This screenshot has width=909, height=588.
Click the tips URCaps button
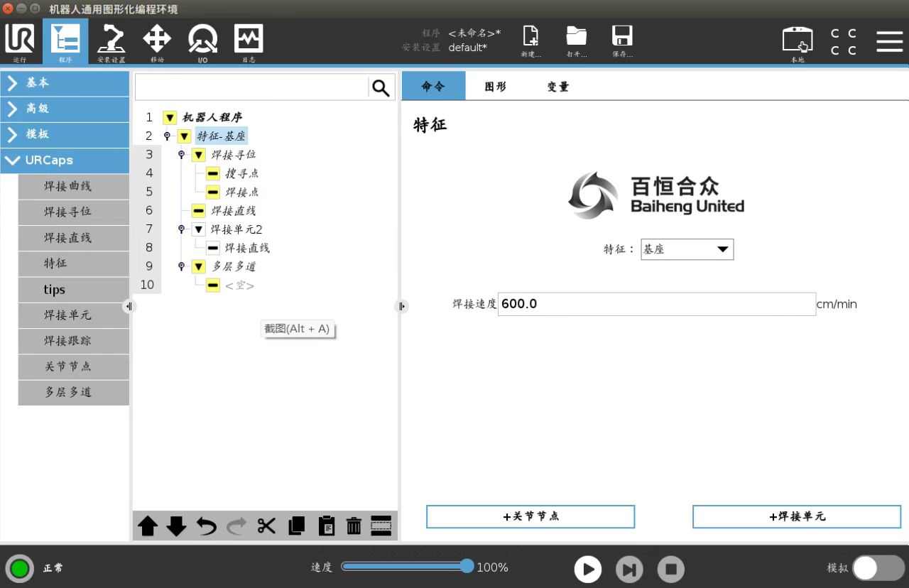point(74,290)
